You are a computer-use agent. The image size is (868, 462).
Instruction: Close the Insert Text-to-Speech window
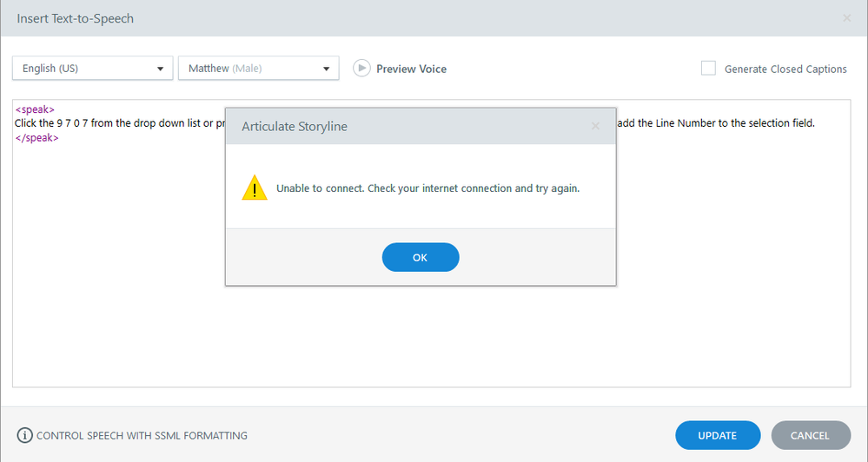click(x=847, y=18)
